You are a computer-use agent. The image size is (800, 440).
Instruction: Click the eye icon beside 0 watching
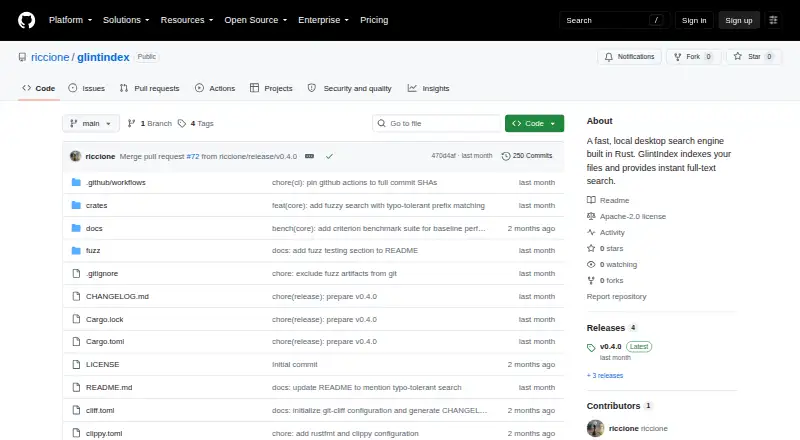[x=591, y=264]
